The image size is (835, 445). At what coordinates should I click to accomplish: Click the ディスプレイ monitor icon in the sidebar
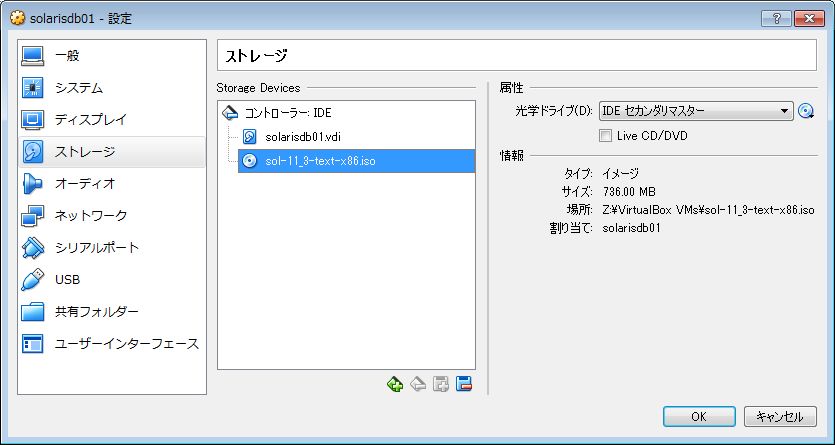pyautogui.click(x=33, y=120)
